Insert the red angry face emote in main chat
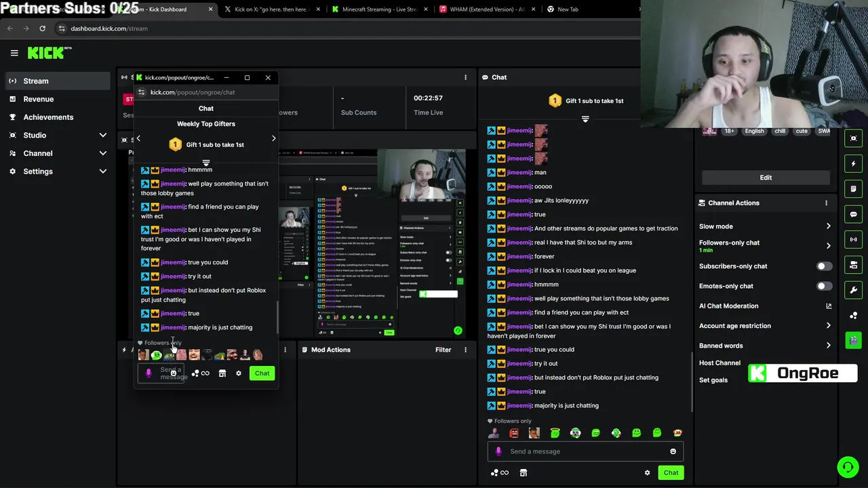Image resolution: width=868 pixels, height=488 pixels. pyautogui.click(x=514, y=433)
